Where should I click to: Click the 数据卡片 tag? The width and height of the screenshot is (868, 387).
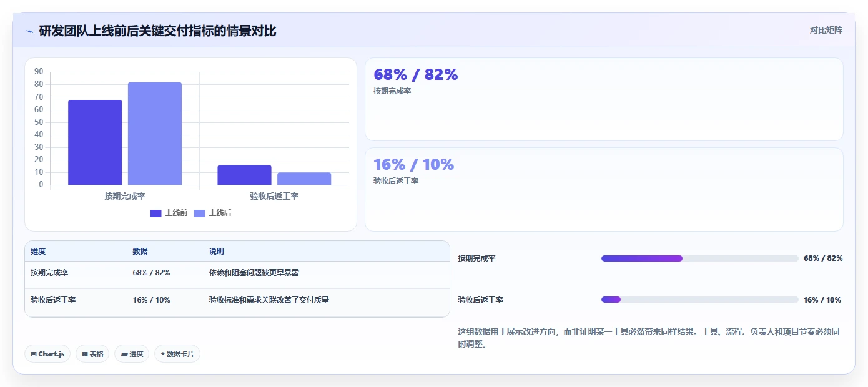177,354
